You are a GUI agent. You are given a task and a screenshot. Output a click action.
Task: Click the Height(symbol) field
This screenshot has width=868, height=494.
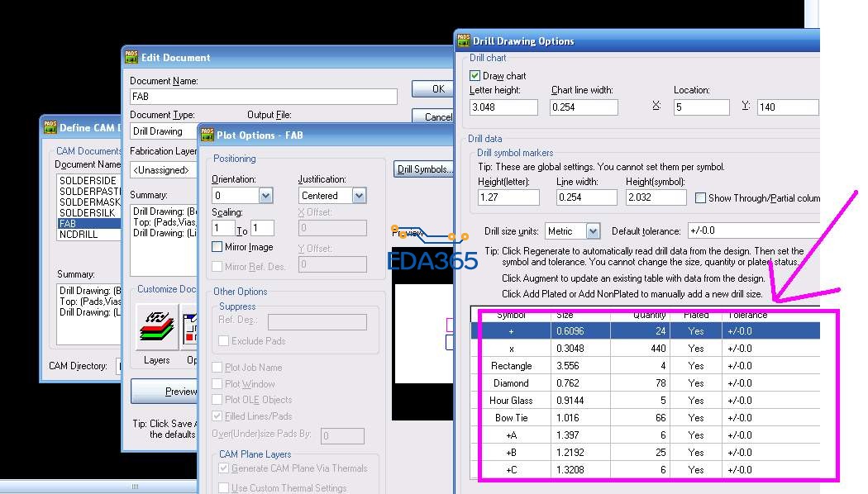coord(656,197)
